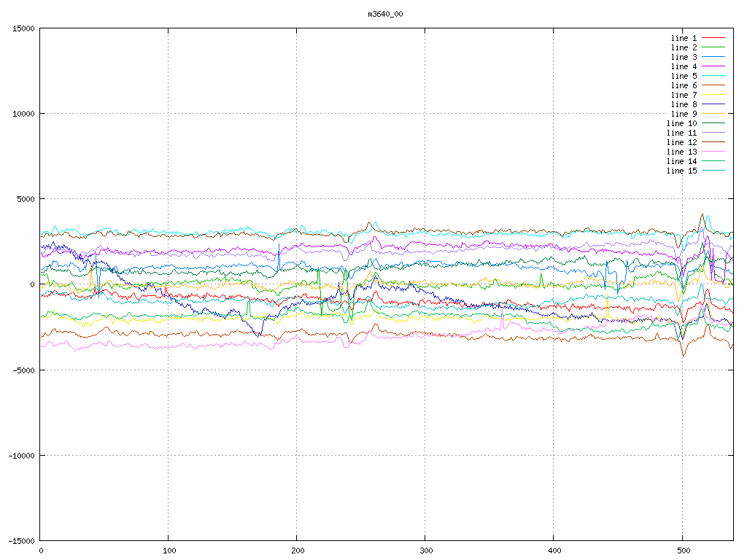Click the 10000 y-axis tick label
747x560 pixels.
tap(23, 114)
